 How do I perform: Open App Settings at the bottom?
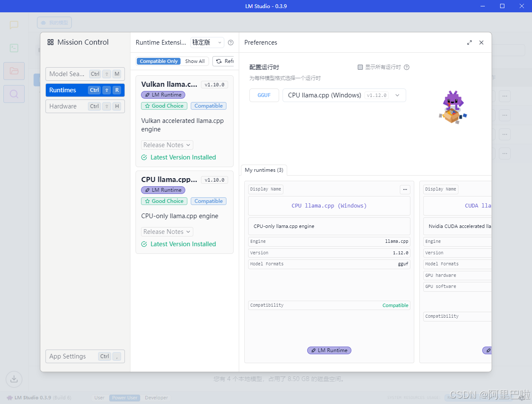click(85, 356)
